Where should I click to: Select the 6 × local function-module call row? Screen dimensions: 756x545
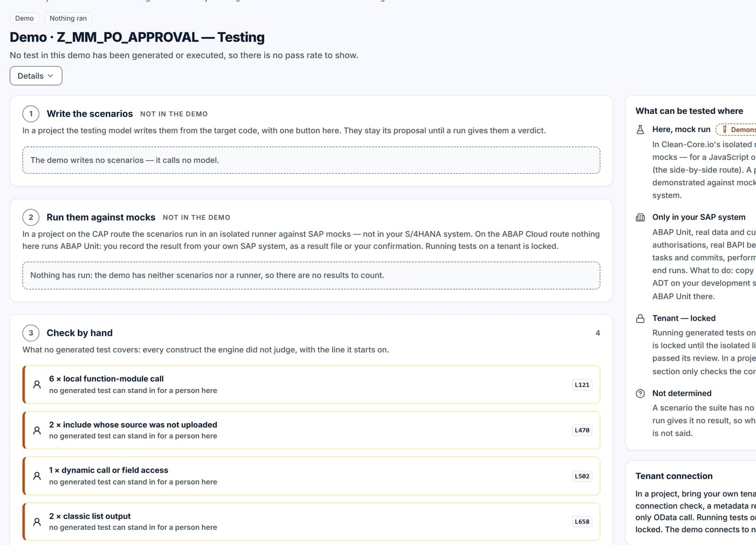311,384
